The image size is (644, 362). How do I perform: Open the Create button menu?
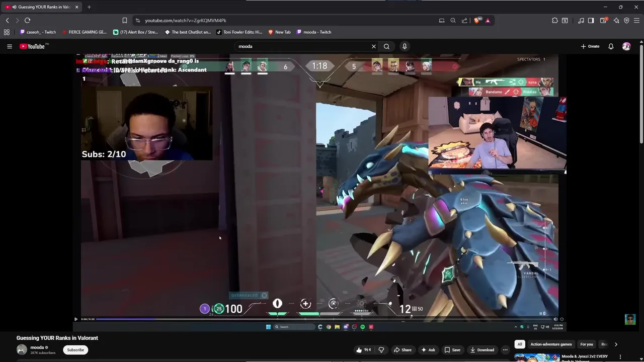tap(590, 46)
